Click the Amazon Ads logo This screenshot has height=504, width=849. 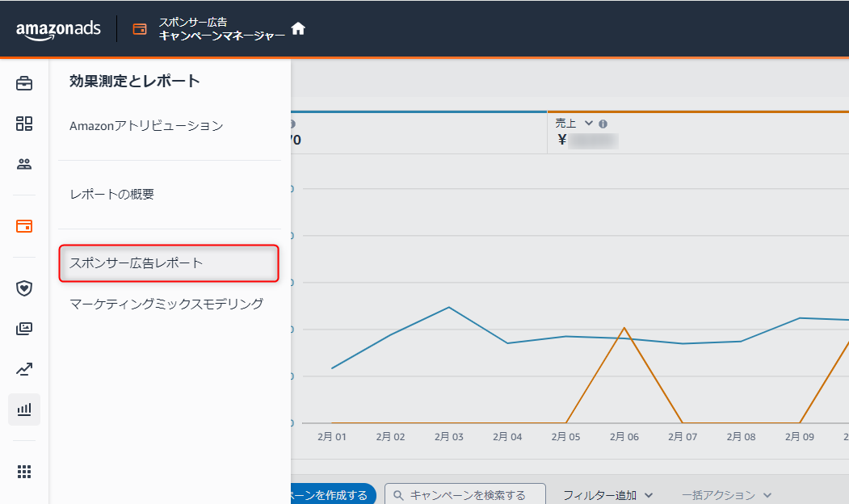58,30
